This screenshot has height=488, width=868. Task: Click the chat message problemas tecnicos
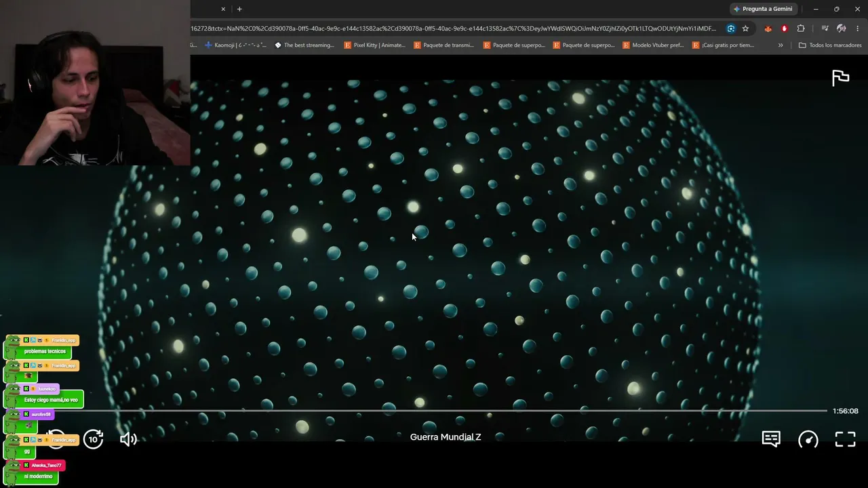(x=45, y=352)
